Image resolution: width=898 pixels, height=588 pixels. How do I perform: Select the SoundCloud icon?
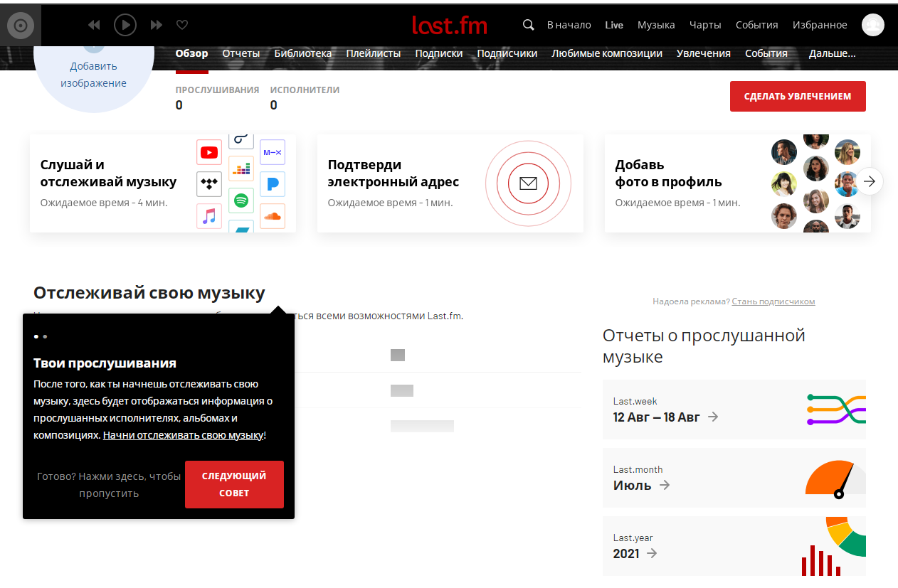point(273,216)
